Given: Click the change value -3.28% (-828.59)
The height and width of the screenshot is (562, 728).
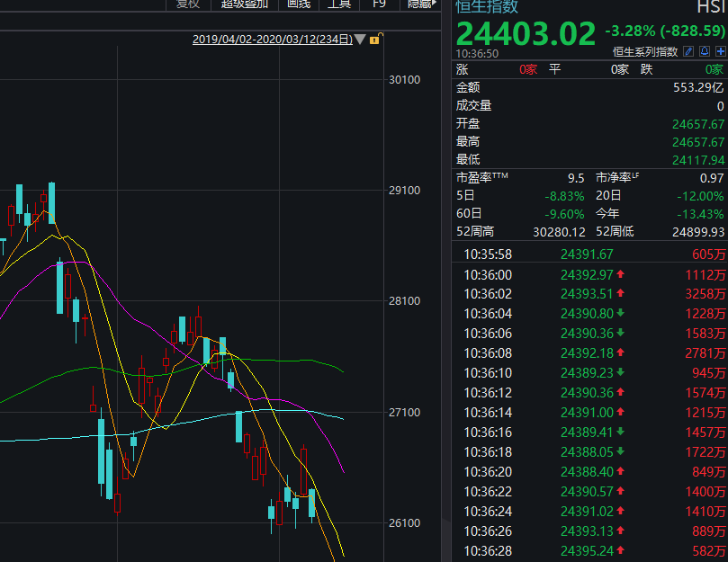Looking at the screenshot, I should point(665,31).
